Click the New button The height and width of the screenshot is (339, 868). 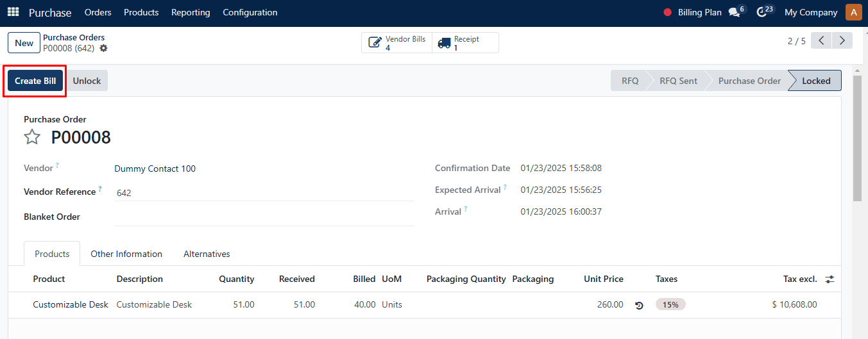point(24,43)
